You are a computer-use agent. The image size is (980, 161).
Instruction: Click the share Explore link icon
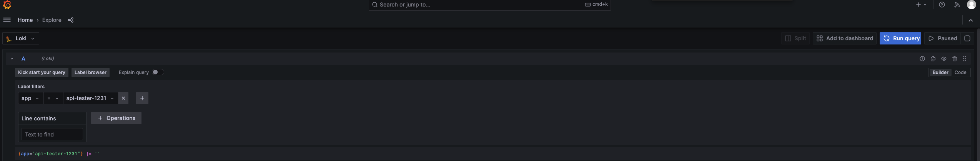tap(71, 20)
